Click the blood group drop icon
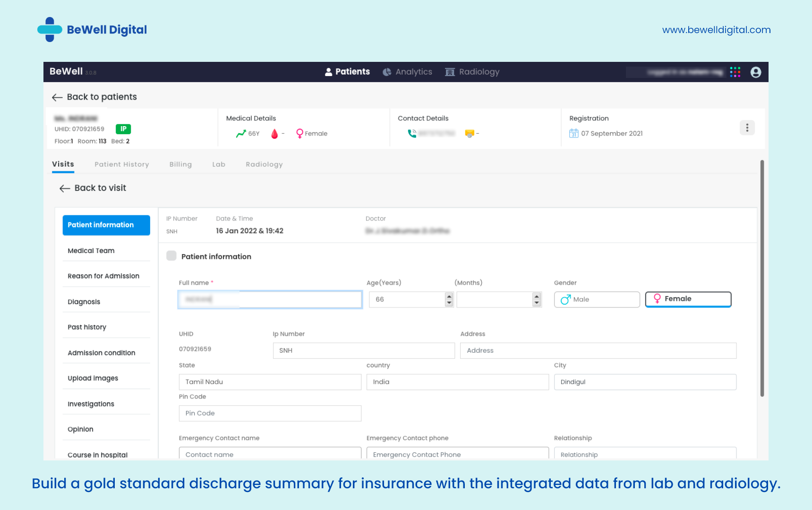 click(x=275, y=133)
